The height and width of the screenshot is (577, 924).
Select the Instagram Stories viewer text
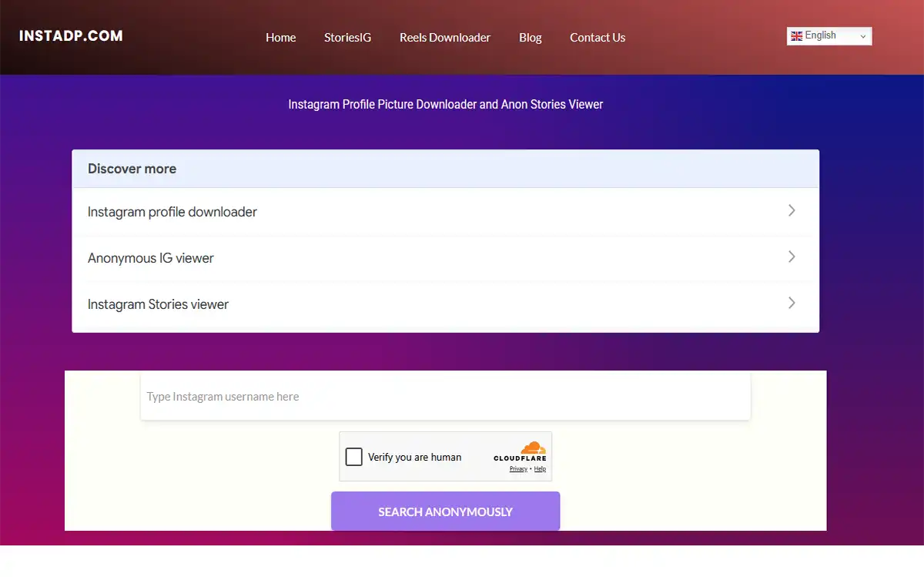[159, 304]
